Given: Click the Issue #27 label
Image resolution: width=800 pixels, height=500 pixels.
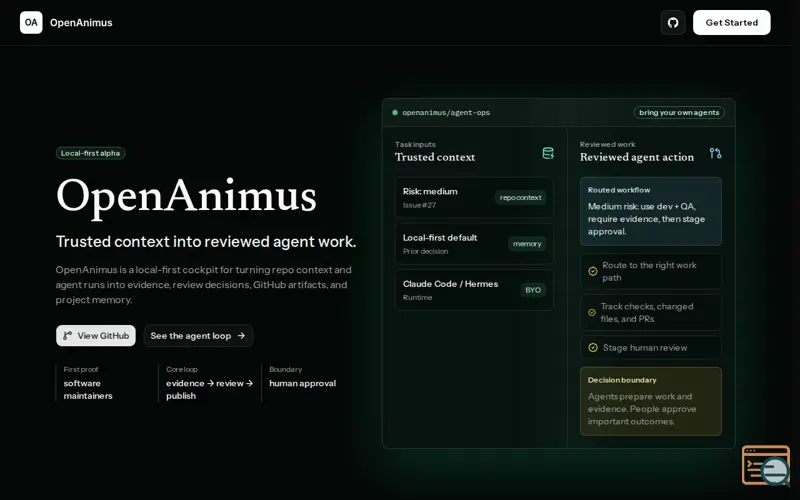Looking at the screenshot, I should click(x=419, y=205).
